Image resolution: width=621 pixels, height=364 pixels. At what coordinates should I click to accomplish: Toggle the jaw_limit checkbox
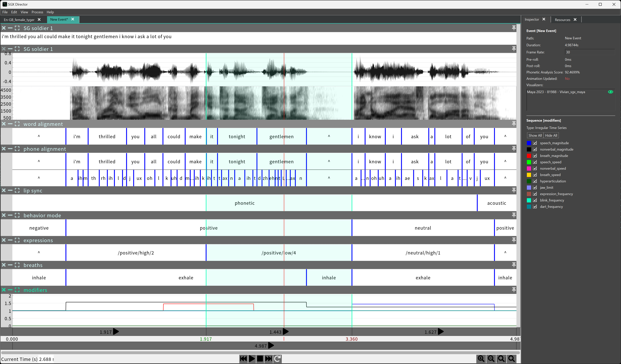[535, 187]
